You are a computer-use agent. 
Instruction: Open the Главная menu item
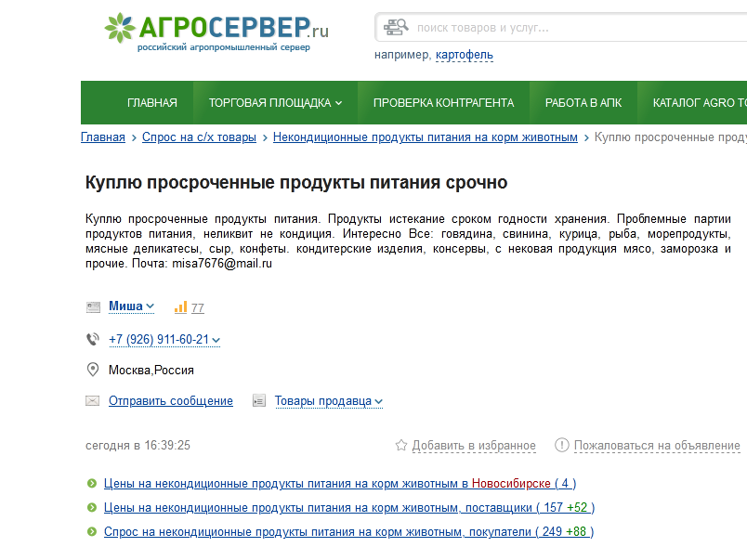(x=152, y=103)
